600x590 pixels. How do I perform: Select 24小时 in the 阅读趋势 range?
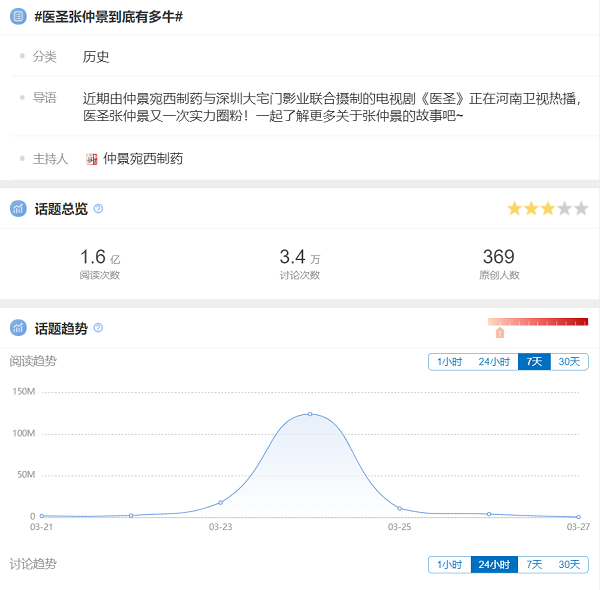coord(494,362)
